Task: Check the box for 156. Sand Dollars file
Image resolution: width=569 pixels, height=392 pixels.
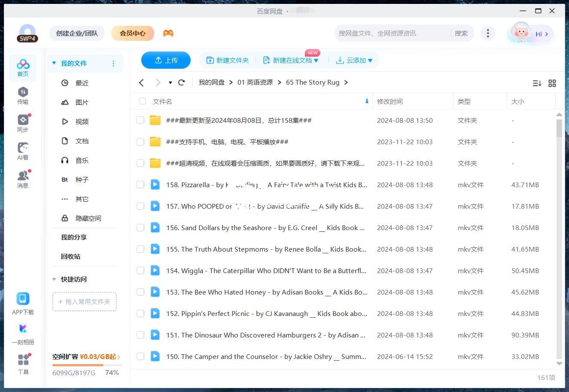Action: [x=140, y=228]
